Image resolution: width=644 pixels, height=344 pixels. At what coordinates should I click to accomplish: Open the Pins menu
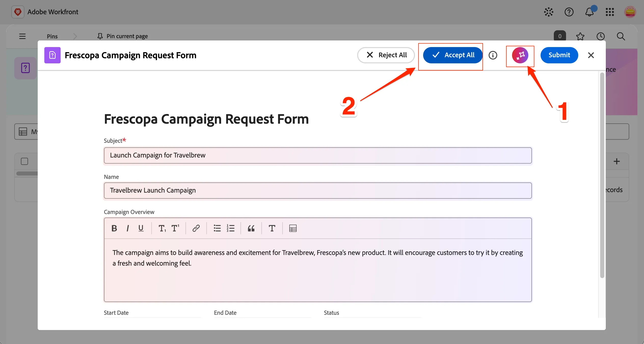click(52, 36)
